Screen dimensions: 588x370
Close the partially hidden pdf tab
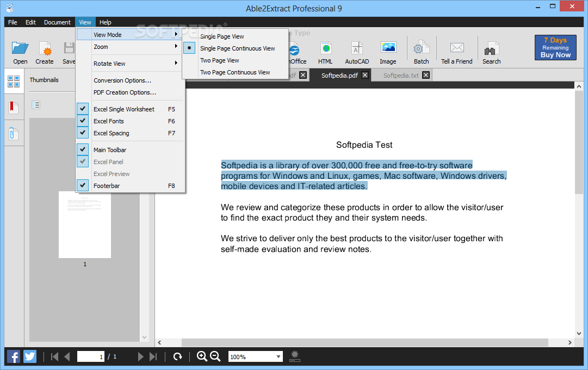click(304, 75)
